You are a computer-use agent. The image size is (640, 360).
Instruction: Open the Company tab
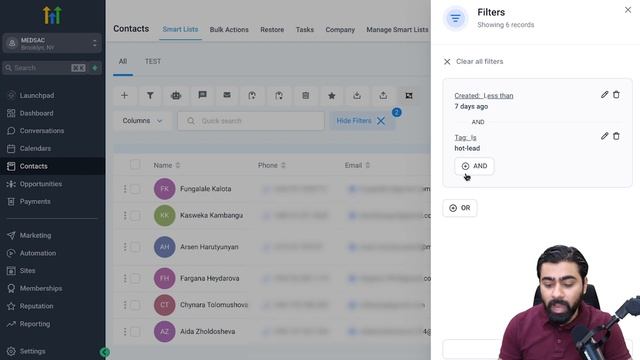340,30
